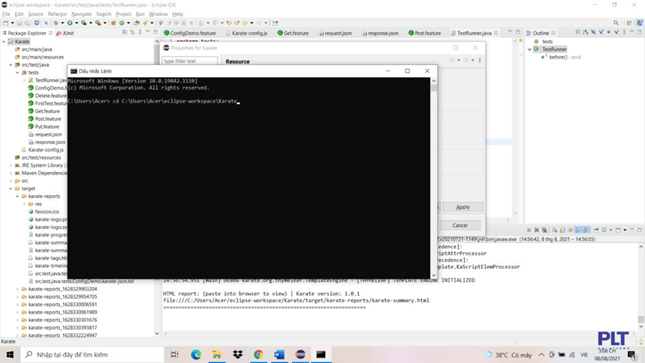Click Remove All Terminated Launches icon

(x=544, y=230)
